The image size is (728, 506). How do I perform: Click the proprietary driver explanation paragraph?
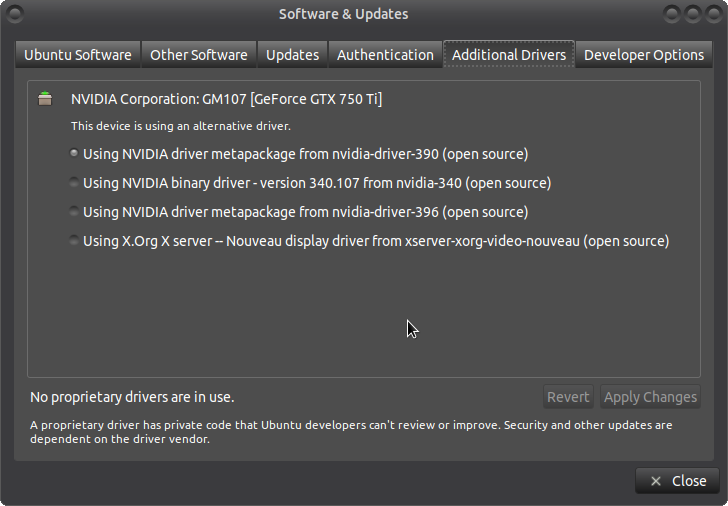351,432
